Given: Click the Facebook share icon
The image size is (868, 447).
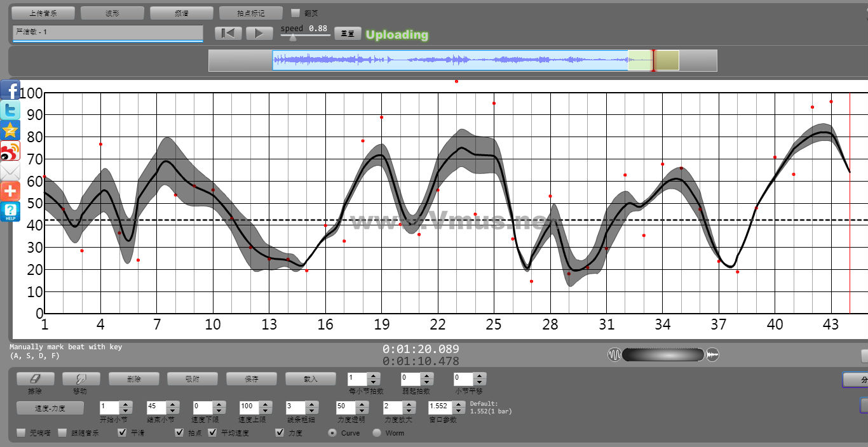Looking at the screenshot, I should coord(10,90).
